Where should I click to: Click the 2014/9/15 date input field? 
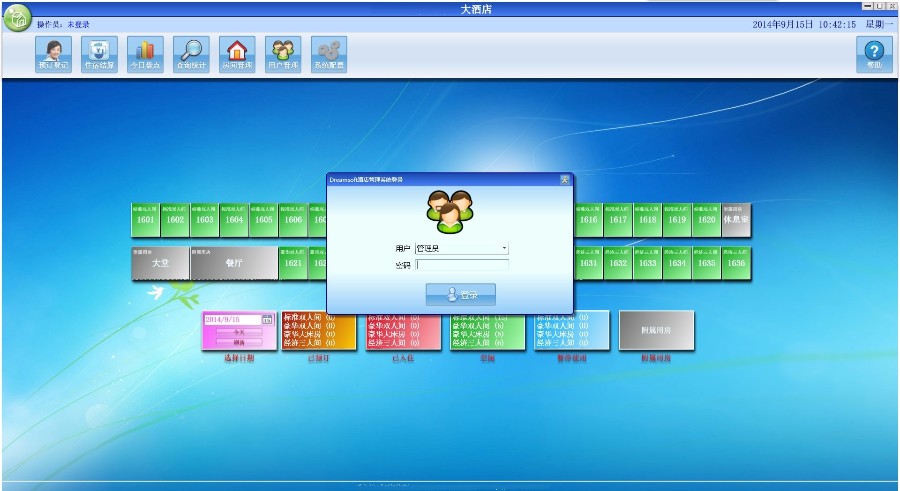pyautogui.click(x=232, y=319)
